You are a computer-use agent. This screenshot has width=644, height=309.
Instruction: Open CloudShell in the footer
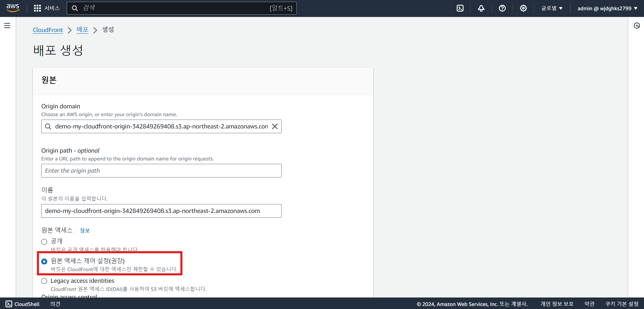point(22,304)
